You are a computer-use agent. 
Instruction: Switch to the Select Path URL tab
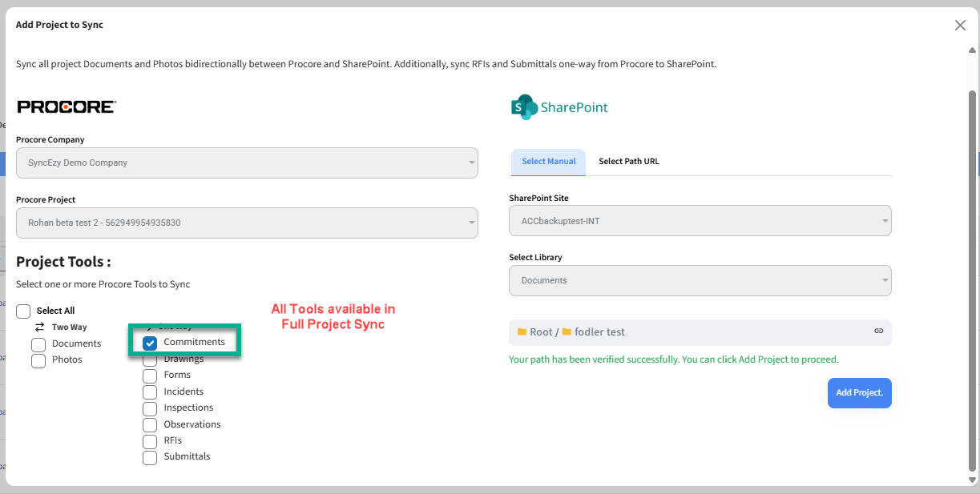(x=629, y=162)
